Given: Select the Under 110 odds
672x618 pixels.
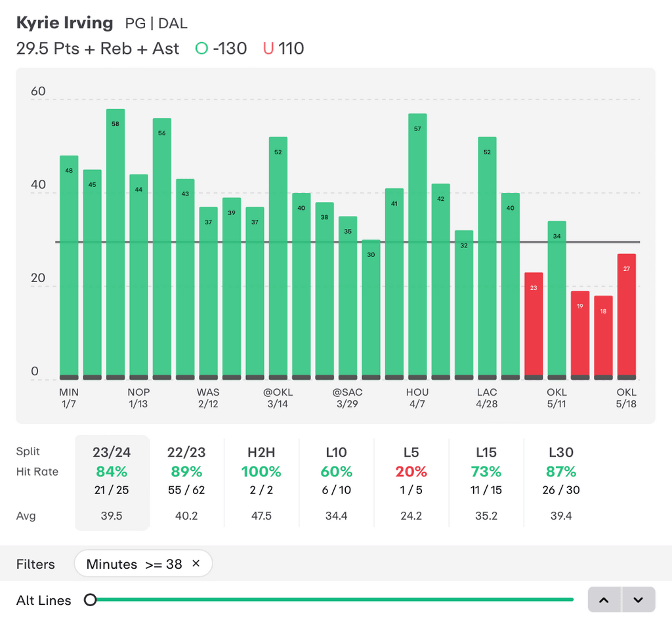Looking at the screenshot, I should (283, 49).
